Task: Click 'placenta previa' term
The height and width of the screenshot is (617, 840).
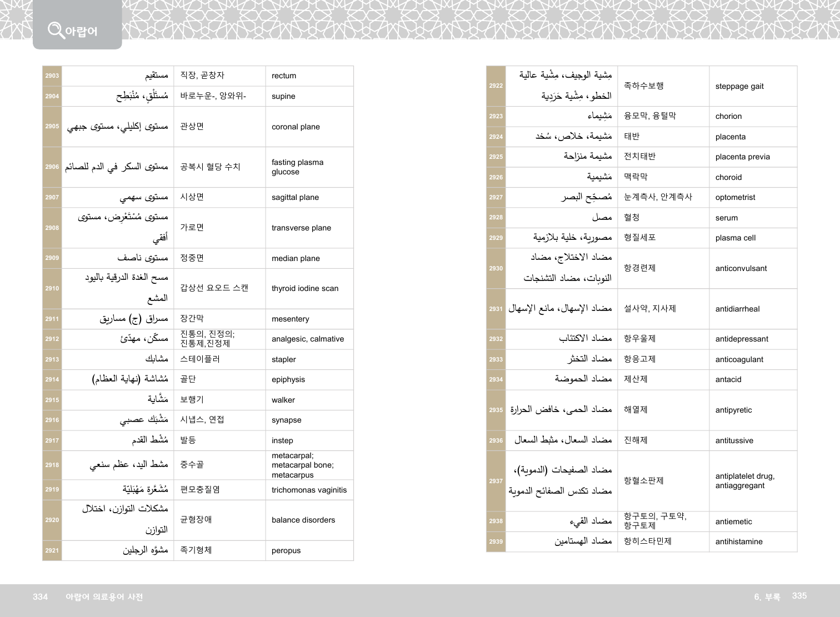Action: [x=742, y=157]
